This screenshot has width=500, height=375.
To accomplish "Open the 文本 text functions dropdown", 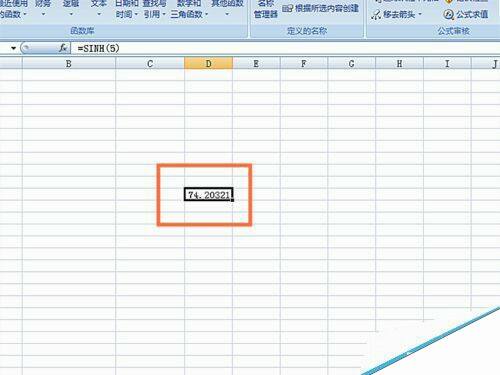I will (x=99, y=9).
